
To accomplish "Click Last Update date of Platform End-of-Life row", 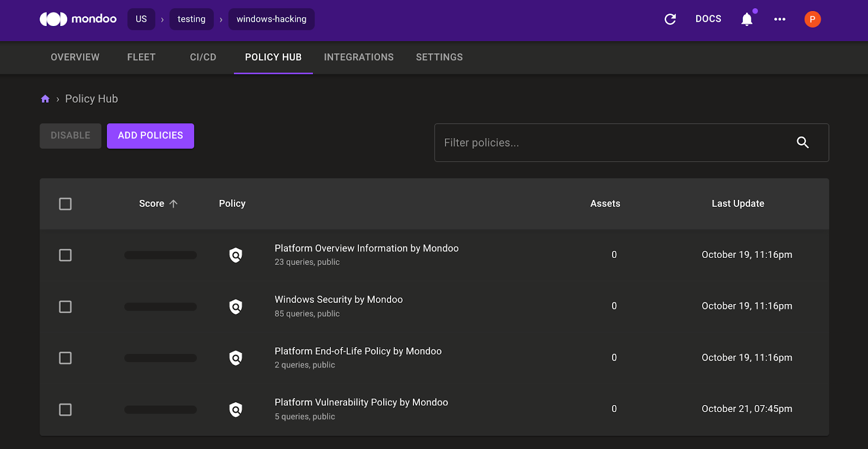I will click(x=747, y=358).
